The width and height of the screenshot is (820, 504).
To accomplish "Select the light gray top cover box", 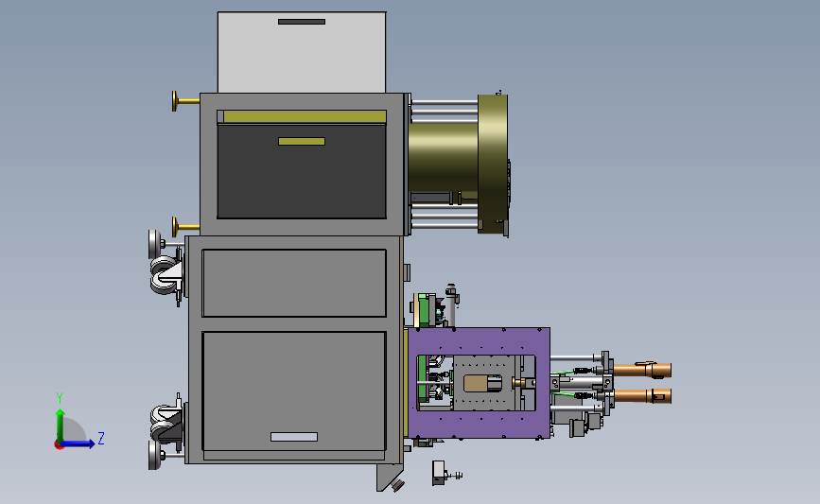I will 302,52.
